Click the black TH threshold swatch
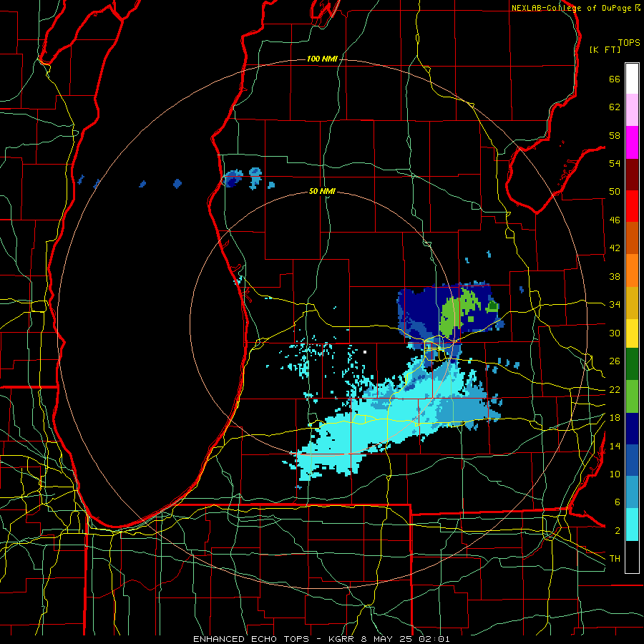 click(632, 557)
